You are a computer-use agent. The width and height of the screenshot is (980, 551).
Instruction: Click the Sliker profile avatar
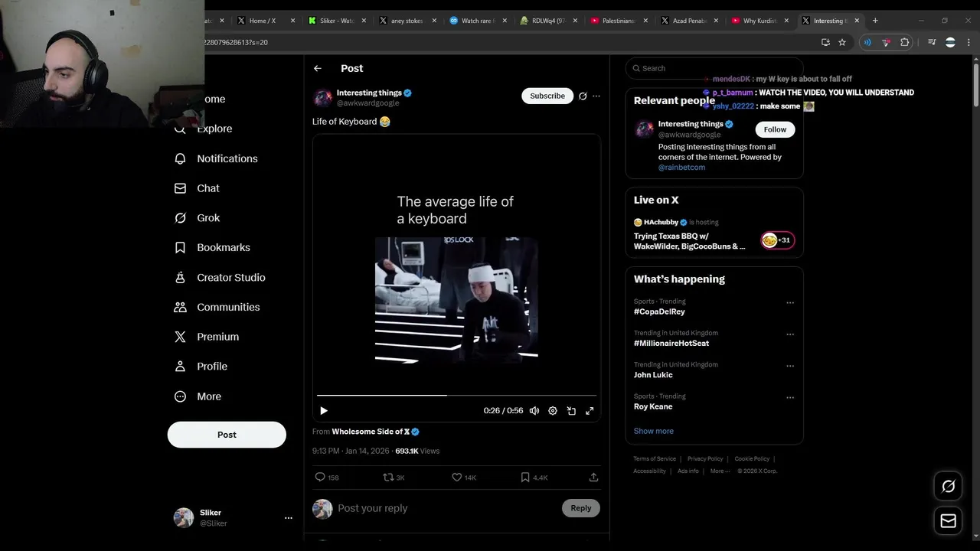pyautogui.click(x=184, y=518)
